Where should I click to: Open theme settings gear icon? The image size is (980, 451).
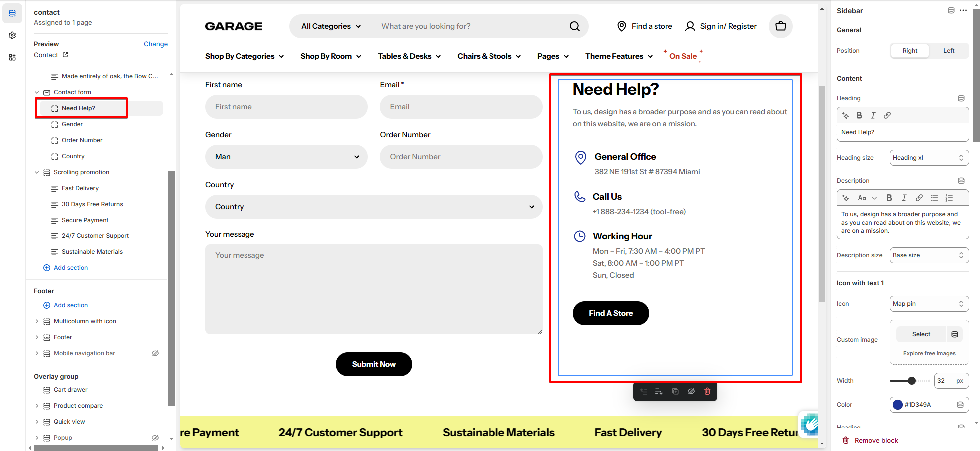(x=12, y=35)
